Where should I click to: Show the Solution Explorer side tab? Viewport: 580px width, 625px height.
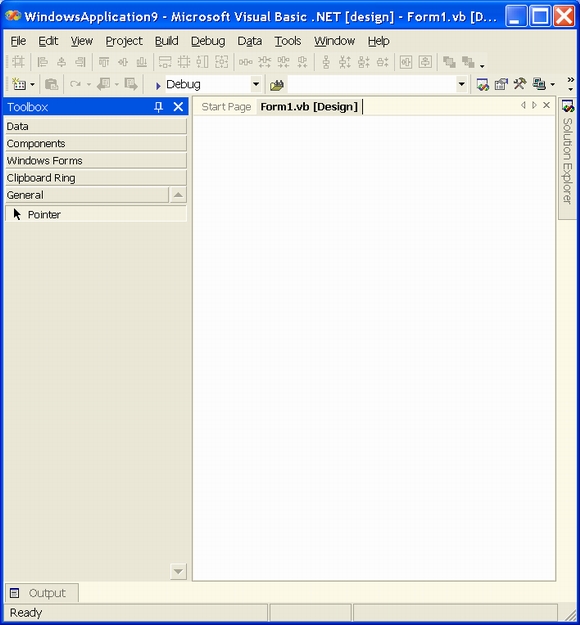[x=567, y=159]
